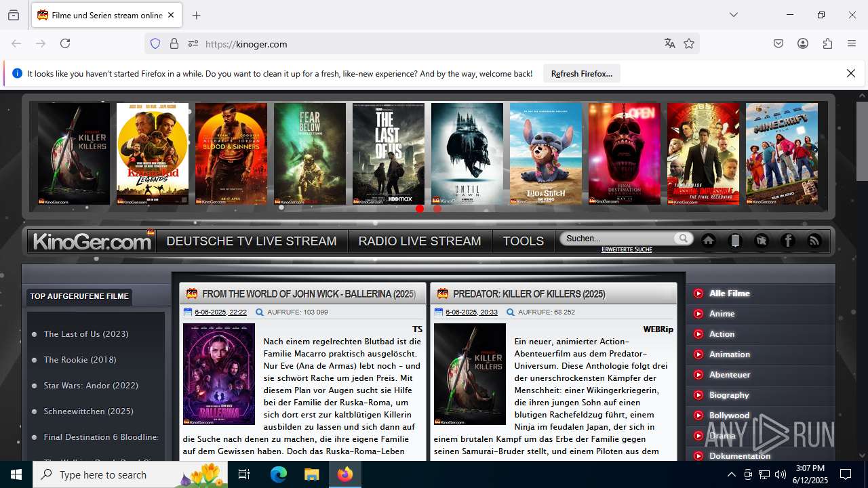Click the Firefox View icon
The height and width of the screenshot is (488, 868).
click(x=14, y=15)
